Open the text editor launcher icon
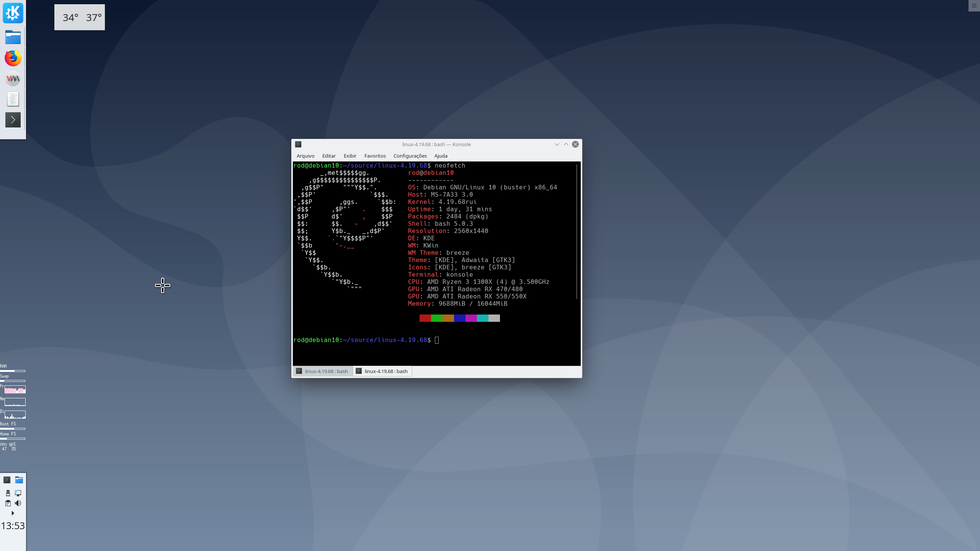Viewport: 980px width, 551px height. [x=13, y=99]
